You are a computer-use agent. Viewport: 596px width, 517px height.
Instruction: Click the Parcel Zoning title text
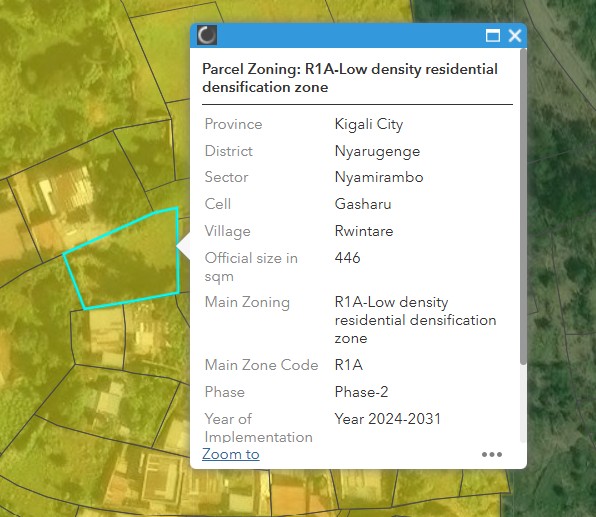(350, 78)
